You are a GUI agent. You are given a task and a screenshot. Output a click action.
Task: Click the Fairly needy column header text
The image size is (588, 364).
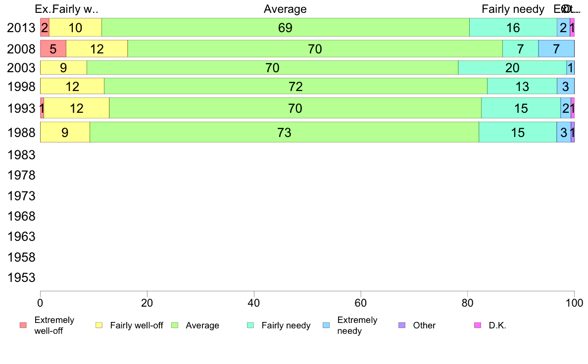[513, 9]
